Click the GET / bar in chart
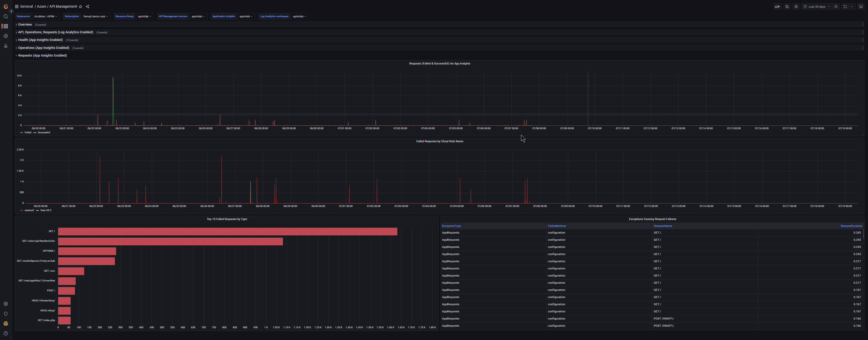The image size is (868, 340). tap(227, 232)
